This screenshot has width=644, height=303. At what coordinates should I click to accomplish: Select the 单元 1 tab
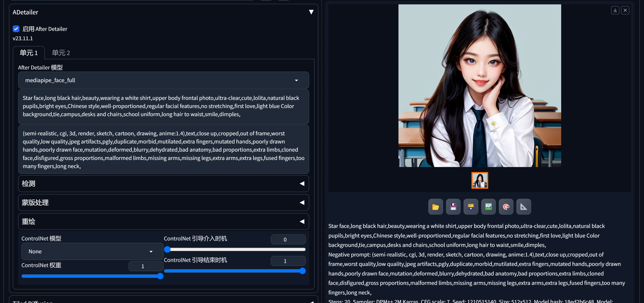(x=29, y=53)
